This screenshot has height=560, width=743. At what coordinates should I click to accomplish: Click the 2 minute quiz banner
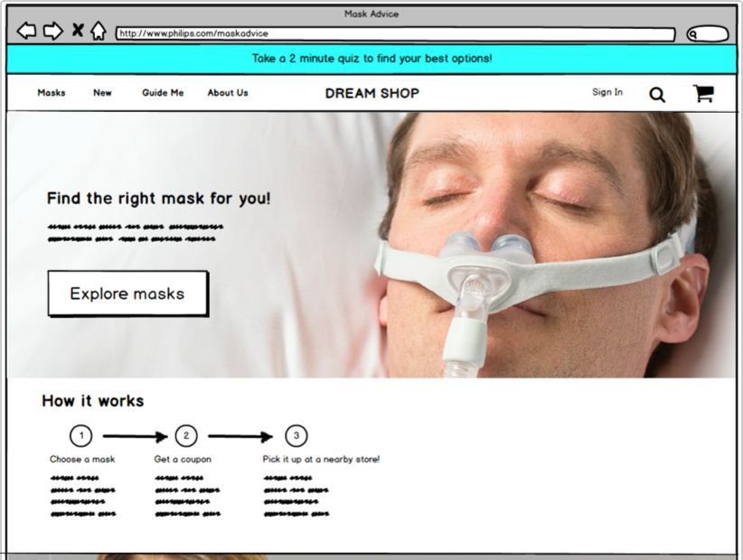(x=372, y=59)
